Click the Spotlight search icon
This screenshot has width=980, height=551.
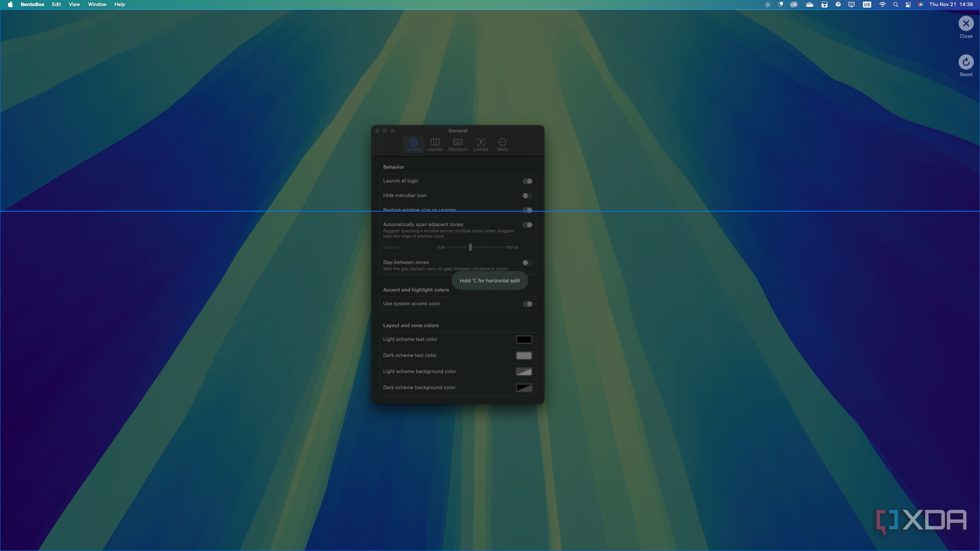pos(896,4)
